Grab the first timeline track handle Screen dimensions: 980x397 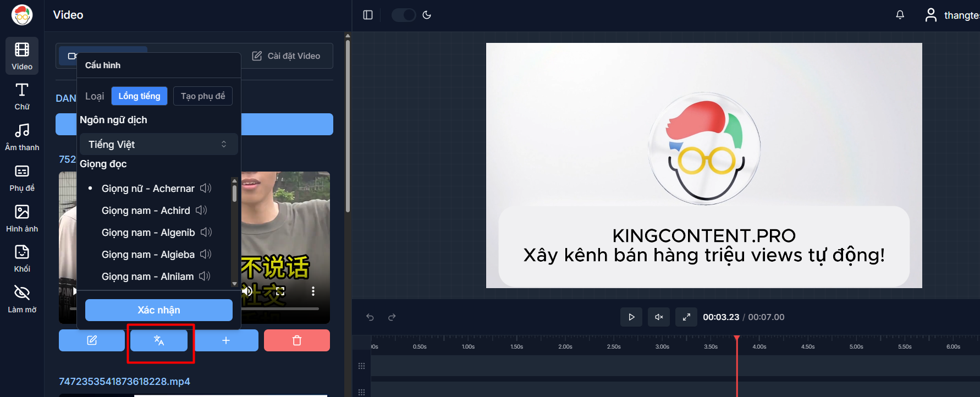click(x=361, y=366)
